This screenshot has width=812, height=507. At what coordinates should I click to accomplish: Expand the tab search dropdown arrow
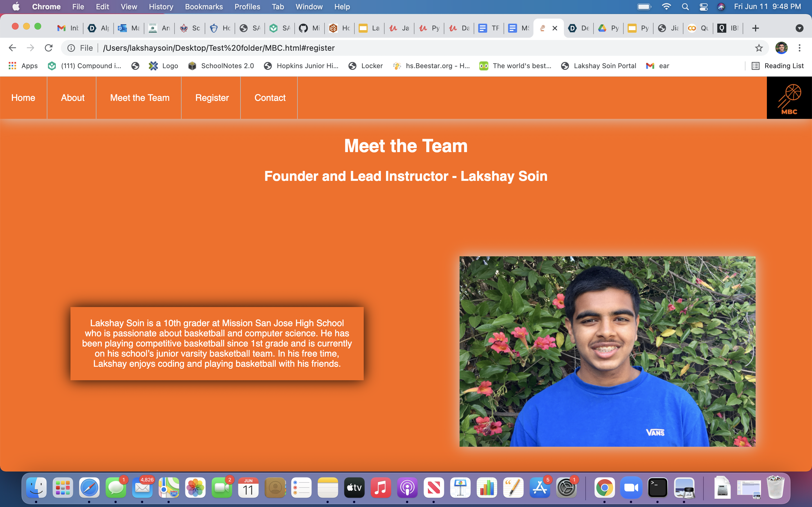pos(799,28)
